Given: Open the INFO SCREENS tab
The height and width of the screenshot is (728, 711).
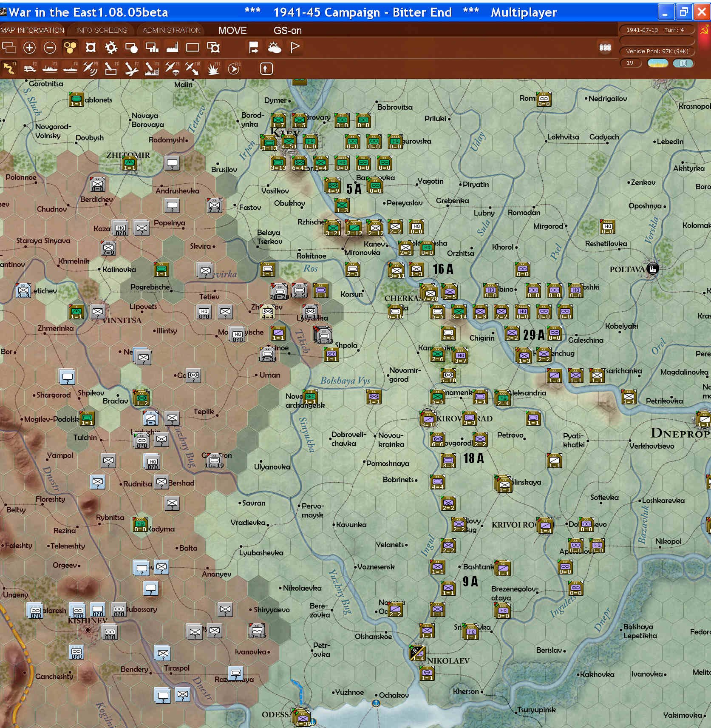Looking at the screenshot, I should coord(102,30).
